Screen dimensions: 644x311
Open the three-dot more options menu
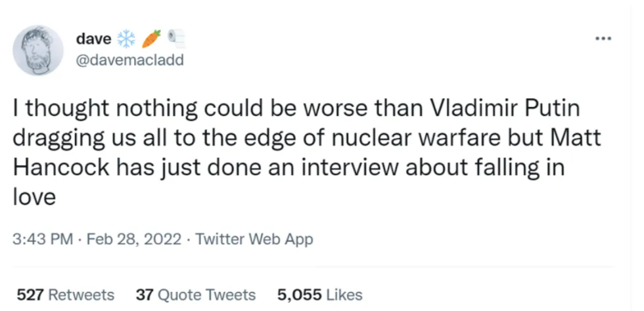click(x=603, y=38)
